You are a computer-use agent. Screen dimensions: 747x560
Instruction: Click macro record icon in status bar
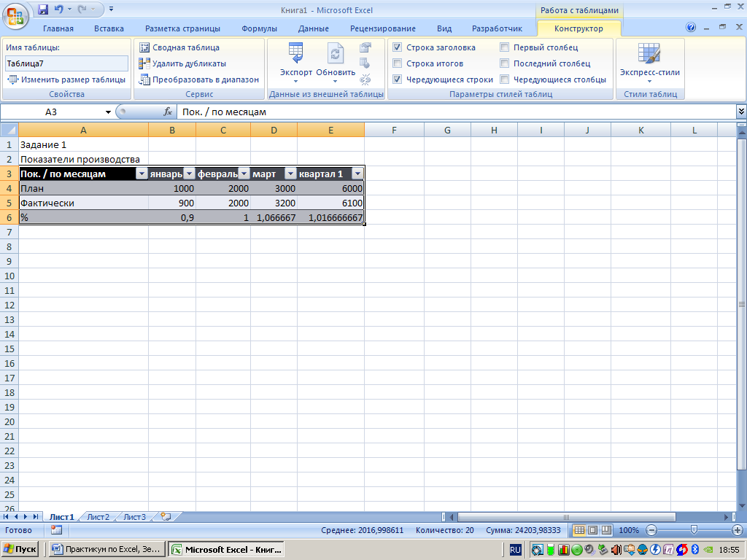[57, 530]
